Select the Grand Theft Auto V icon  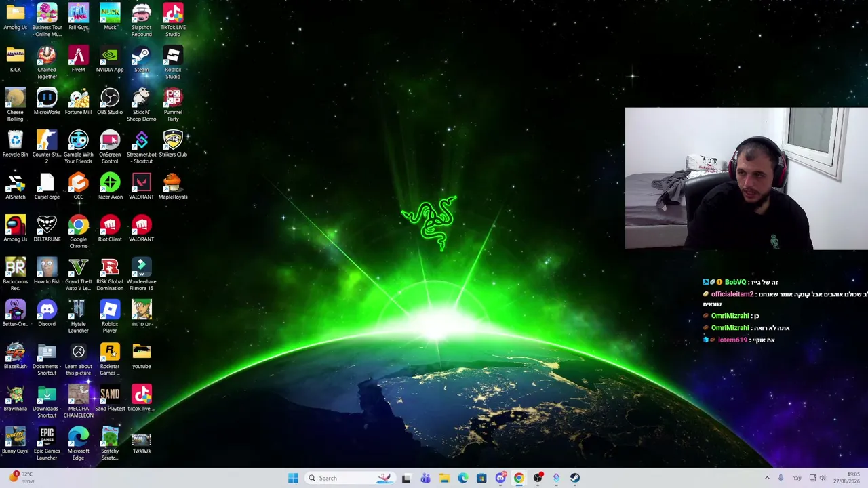coord(78,274)
